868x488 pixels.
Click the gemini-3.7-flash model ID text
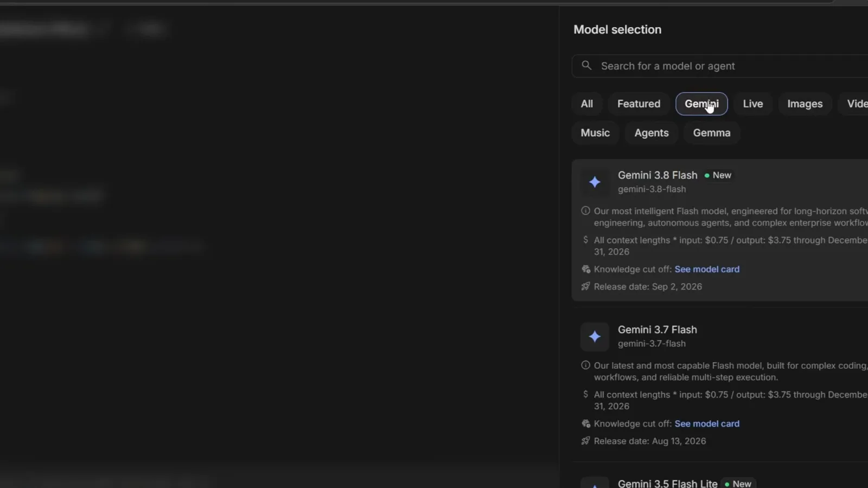(652, 344)
